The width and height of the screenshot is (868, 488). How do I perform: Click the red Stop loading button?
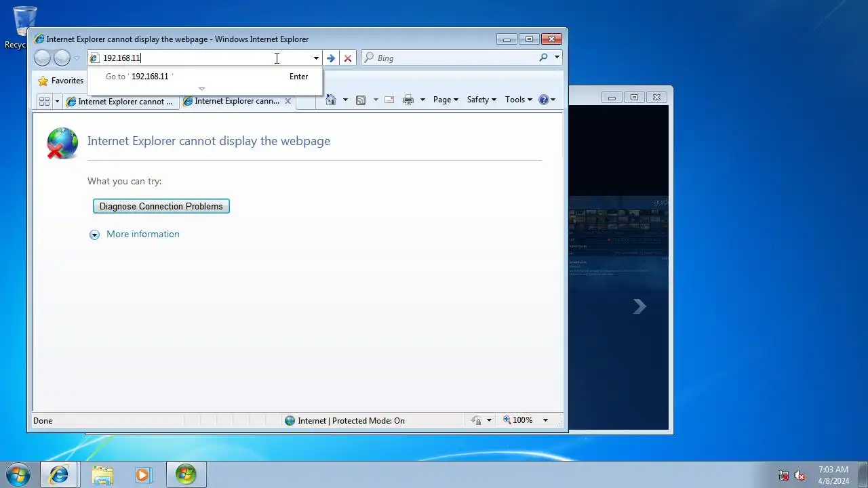[348, 58]
